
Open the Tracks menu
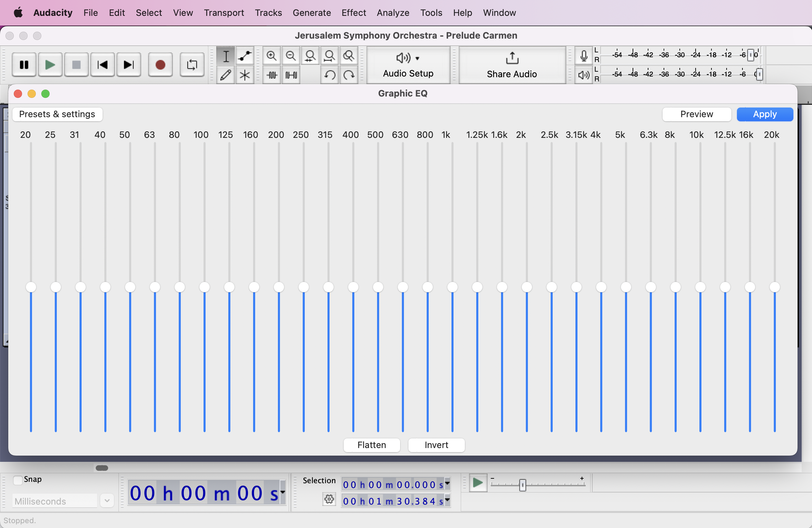268,13
